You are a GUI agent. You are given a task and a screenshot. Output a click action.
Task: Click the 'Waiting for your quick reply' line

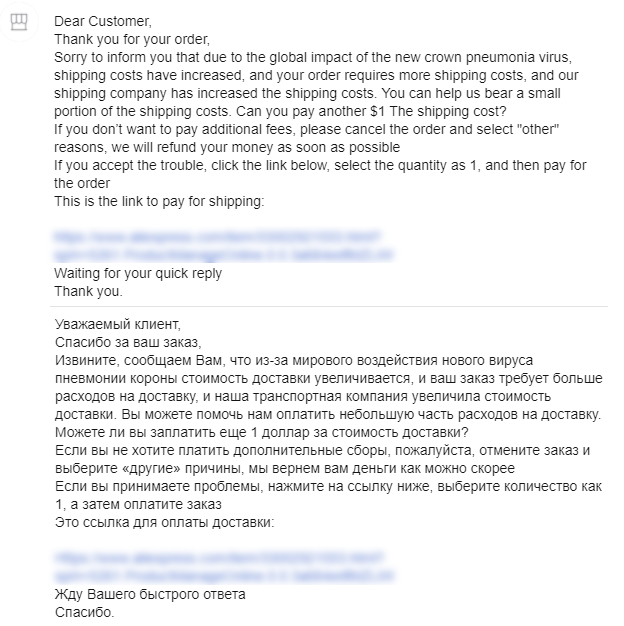tap(138, 273)
